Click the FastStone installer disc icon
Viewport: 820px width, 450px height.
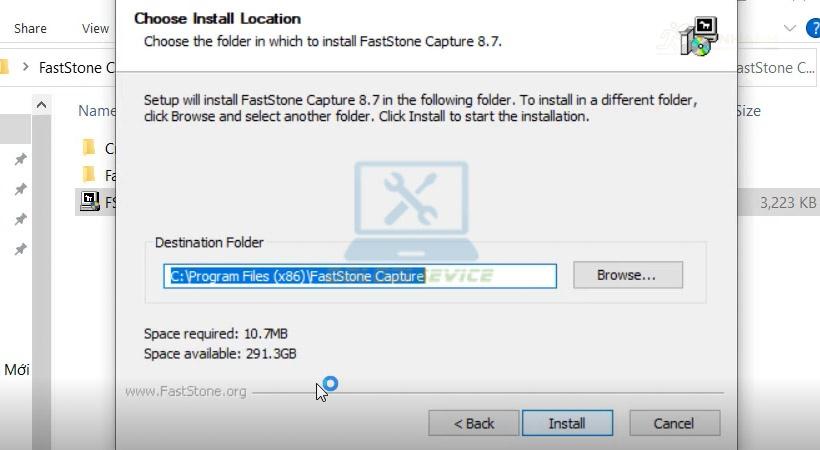pos(699,36)
